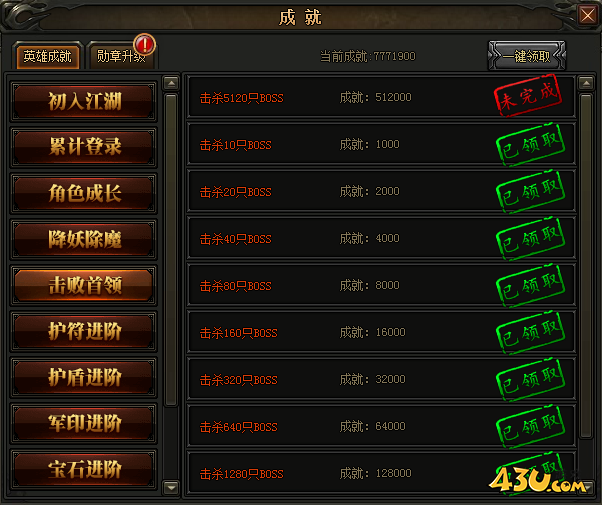The width and height of the screenshot is (602, 505).
Task: Click the 未完成 stamp on 5120 BOSS row
Action: tap(528, 94)
